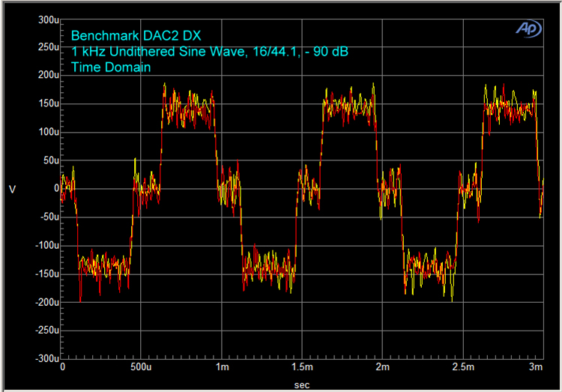The image size is (562, 392).
Task: Click the -250u Y-axis tick label
Action: click(x=46, y=331)
